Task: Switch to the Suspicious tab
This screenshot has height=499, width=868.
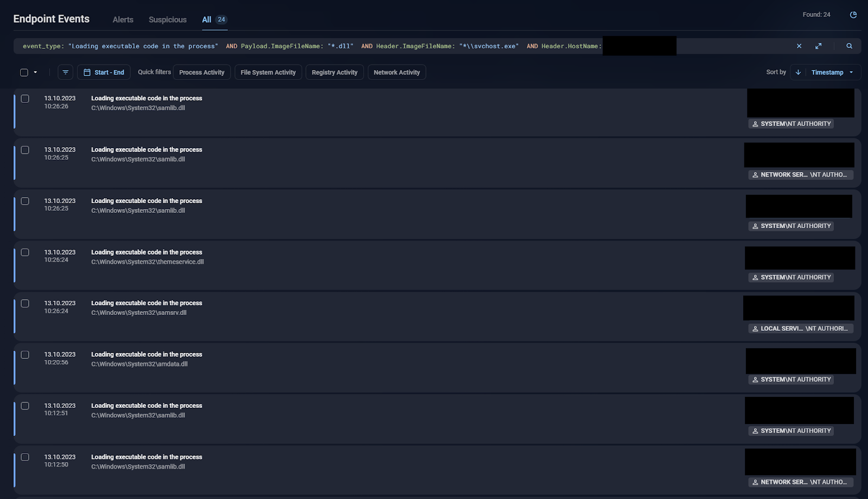Action: (167, 20)
